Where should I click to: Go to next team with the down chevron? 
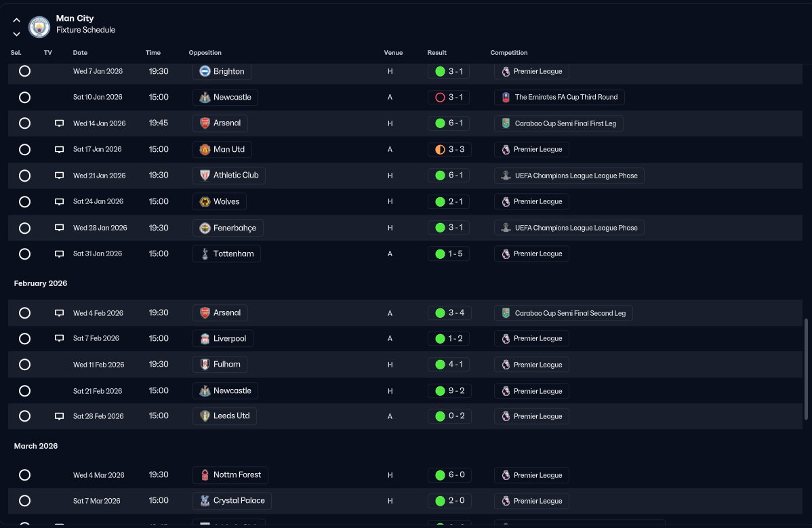pyautogui.click(x=16, y=34)
